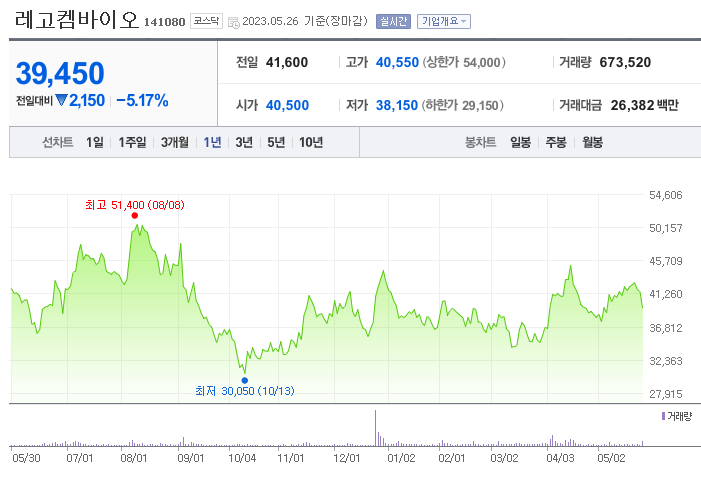This screenshot has width=701, height=479.
Task: Click the 05/30 x-axis date label
Action: pyautogui.click(x=26, y=458)
